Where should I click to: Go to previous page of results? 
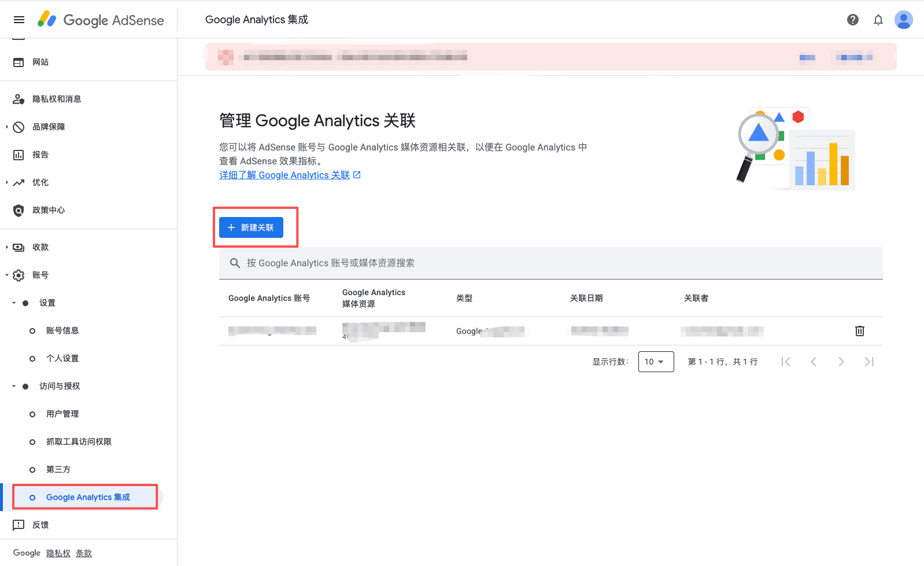coord(814,362)
